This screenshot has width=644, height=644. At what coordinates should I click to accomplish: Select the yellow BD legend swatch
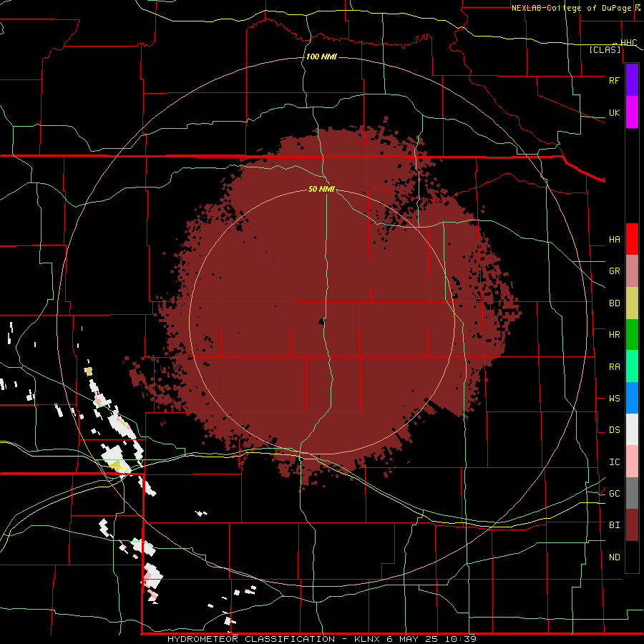click(632, 303)
